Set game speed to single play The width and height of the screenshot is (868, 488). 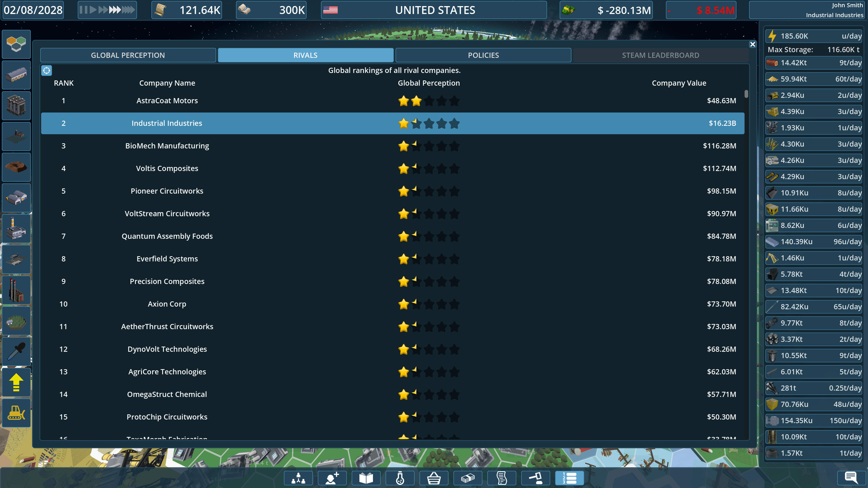(93, 10)
